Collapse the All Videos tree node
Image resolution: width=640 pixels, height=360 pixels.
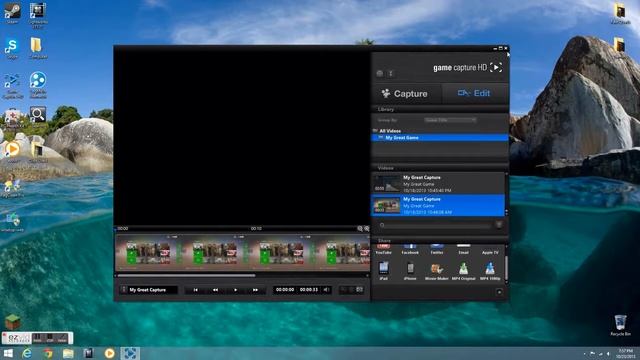click(x=375, y=131)
